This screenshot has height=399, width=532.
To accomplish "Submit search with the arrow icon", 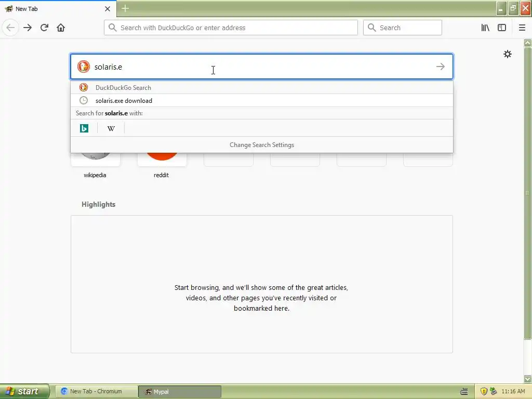I will (441, 66).
